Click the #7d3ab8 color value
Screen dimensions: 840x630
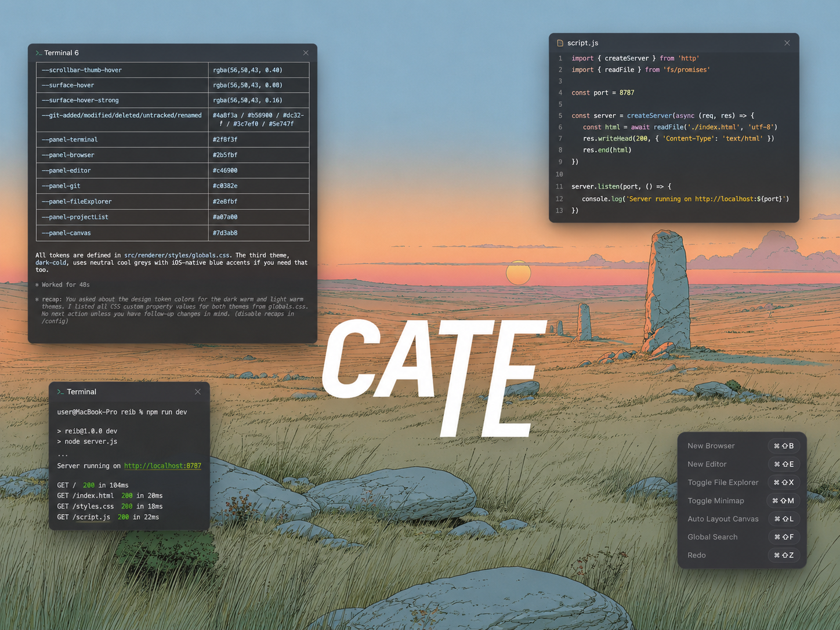point(225,233)
